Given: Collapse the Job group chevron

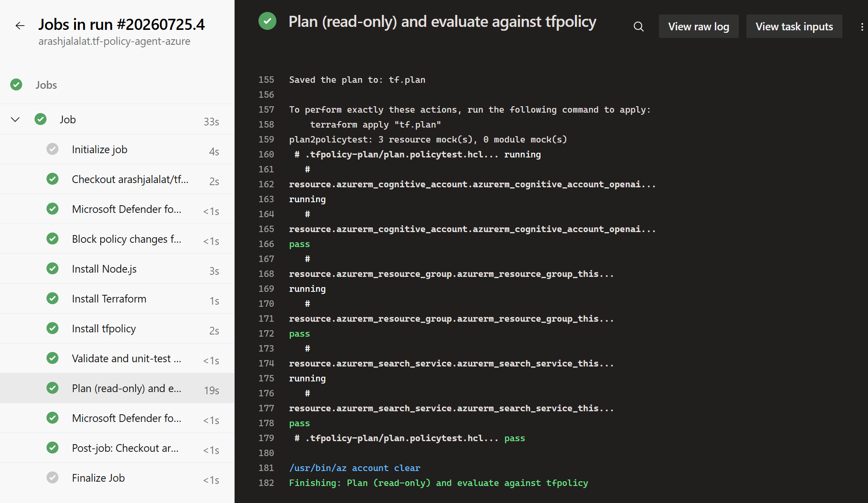Looking at the screenshot, I should [15, 119].
